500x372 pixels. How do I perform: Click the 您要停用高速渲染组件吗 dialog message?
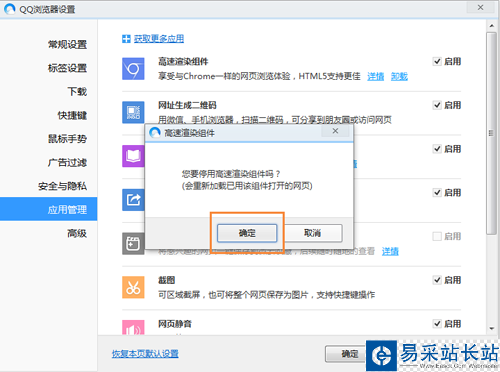231,174
